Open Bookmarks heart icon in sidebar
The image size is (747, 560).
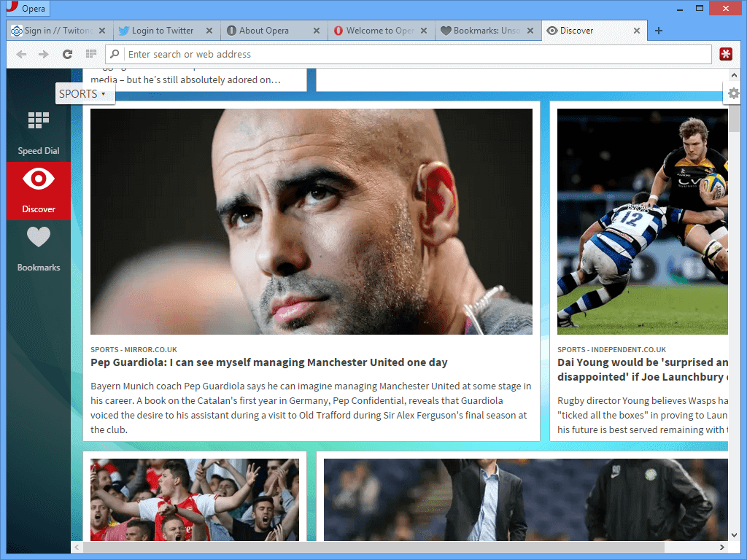[x=39, y=237]
